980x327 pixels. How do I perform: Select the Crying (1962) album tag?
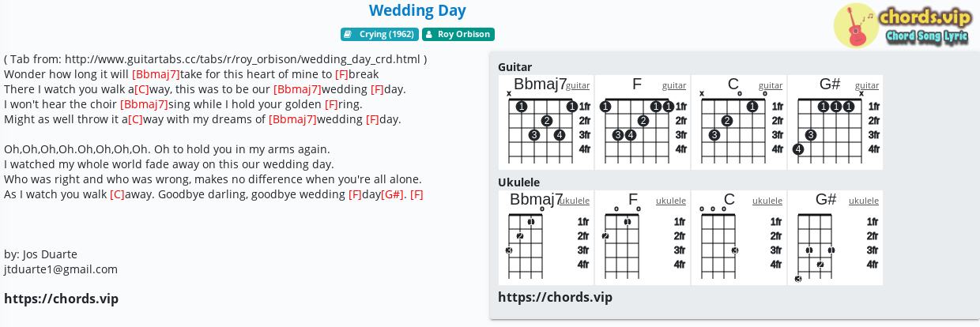[x=380, y=34]
